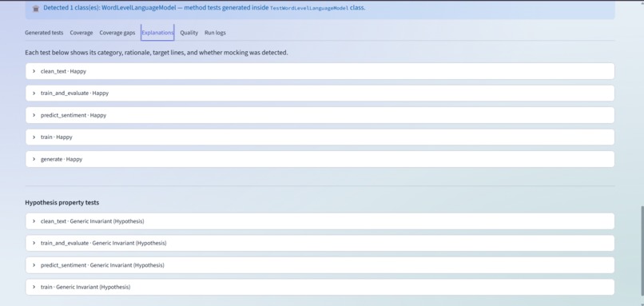Click 'predict_sentiment · Generic Invariant (Hypothesis)' text
Image resolution: width=644 pixels, height=306 pixels.
[101, 265]
